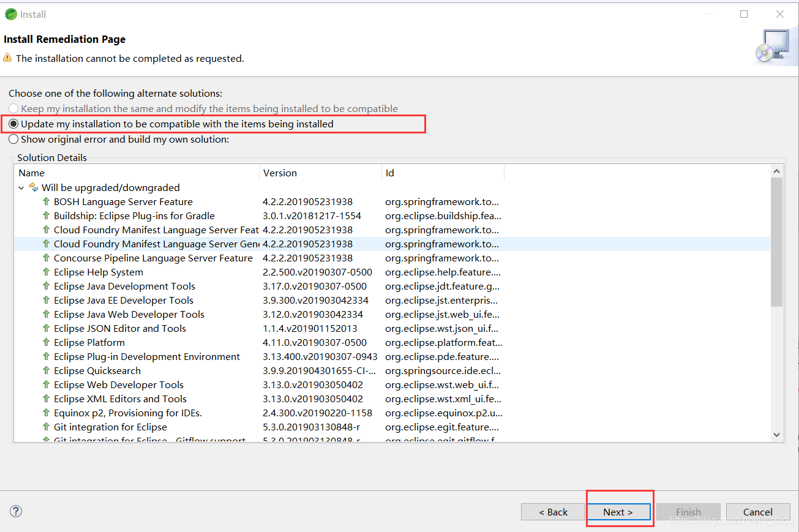The height and width of the screenshot is (532, 799).
Task: Click the warning triangle icon
Action: pyautogui.click(x=7, y=58)
